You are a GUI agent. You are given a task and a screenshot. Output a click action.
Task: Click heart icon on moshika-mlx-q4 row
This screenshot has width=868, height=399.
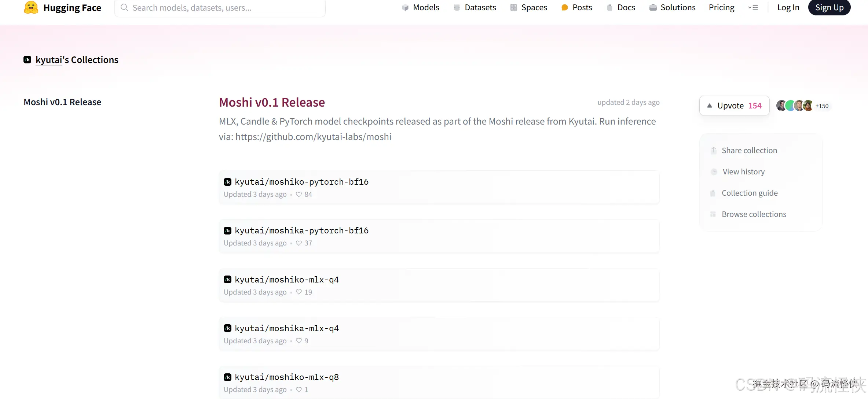coord(299,341)
